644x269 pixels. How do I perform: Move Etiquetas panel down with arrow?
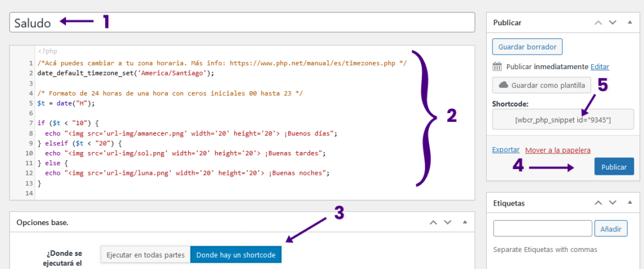pos(613,203)
